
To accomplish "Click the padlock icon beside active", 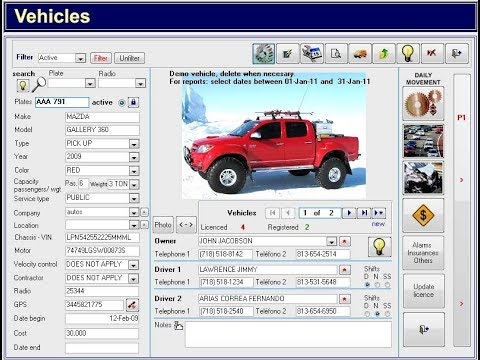I will tap(133, 102).
